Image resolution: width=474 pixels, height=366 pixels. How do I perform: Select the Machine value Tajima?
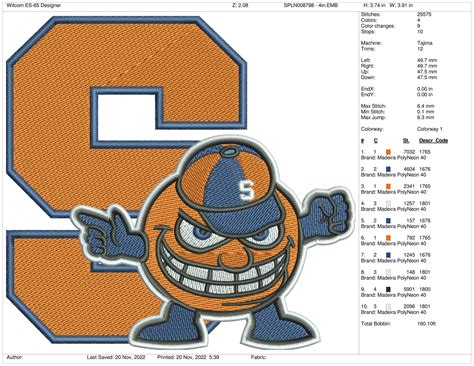[425, 43]
